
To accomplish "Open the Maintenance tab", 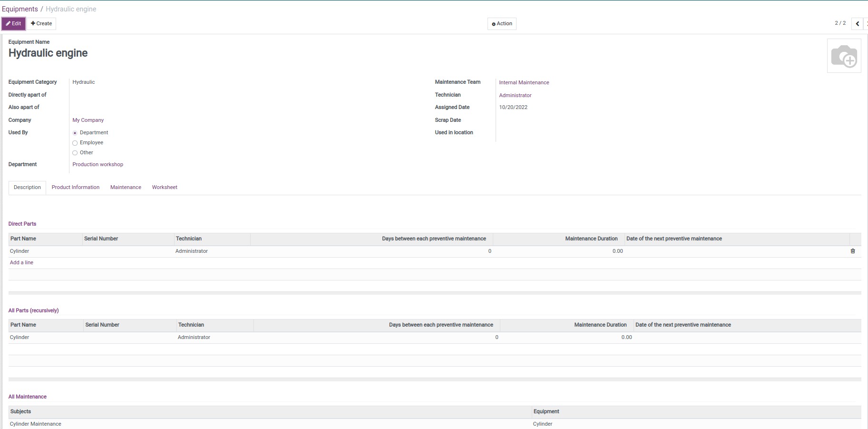I will [x=126, y=188].
